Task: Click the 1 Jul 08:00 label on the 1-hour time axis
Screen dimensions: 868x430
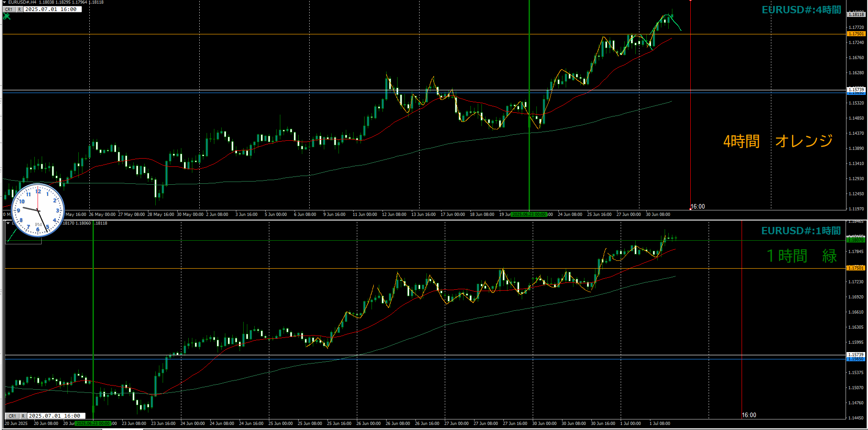Action: [x=660, y=423]
